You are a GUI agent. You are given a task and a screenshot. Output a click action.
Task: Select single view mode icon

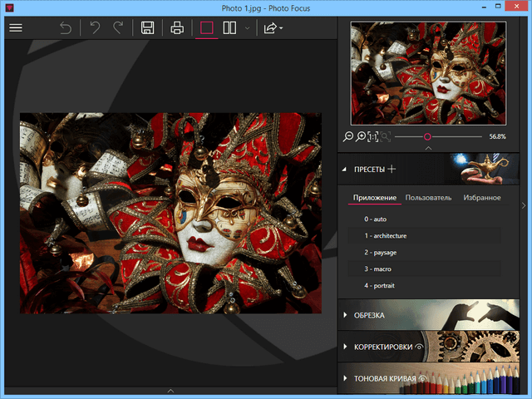click(x=206, y=28)
